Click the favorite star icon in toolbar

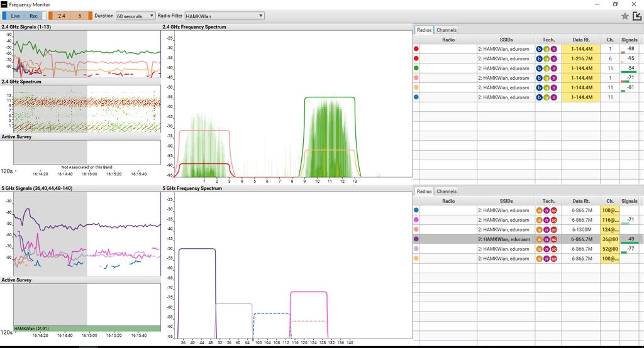[x=625, y=16]
